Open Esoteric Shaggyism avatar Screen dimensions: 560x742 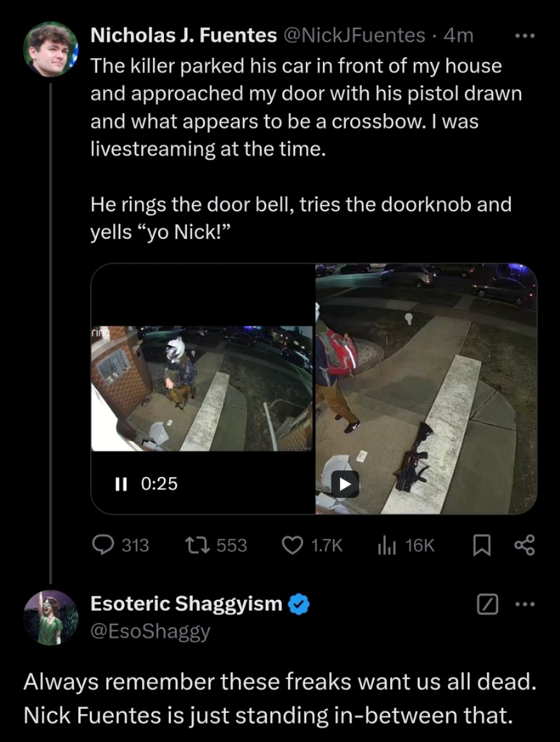pyautogui.click(x=50, y=617)
